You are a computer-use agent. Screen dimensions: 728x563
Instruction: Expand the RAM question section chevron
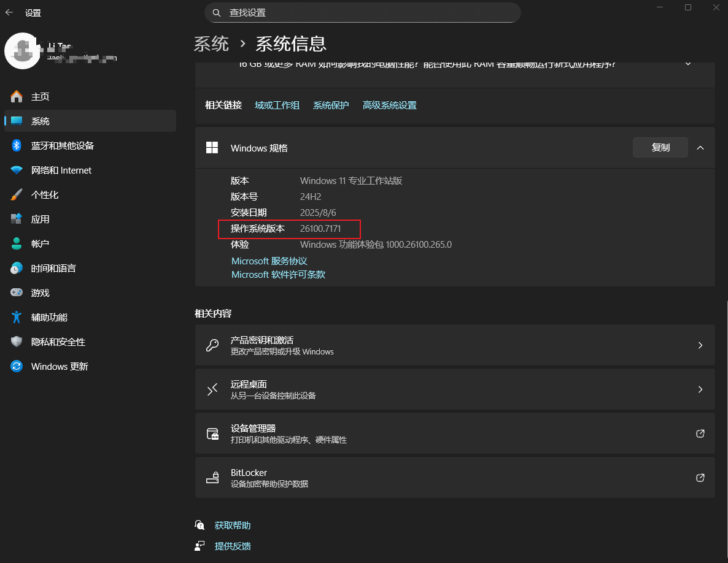pyautogui.click(x=688, y=63)
